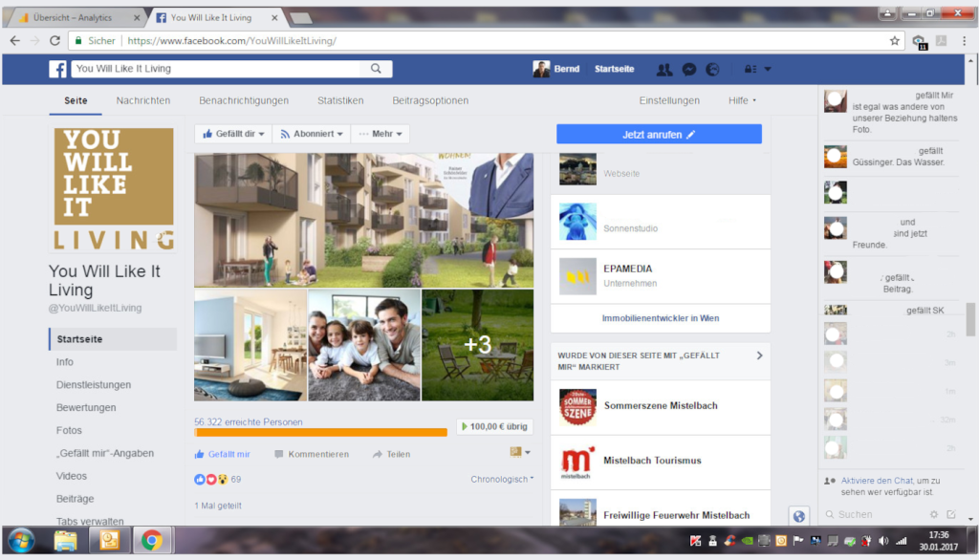Expand the Gefällt dir dropdown
The image size is (979, 560).
(x=233, y=134)
